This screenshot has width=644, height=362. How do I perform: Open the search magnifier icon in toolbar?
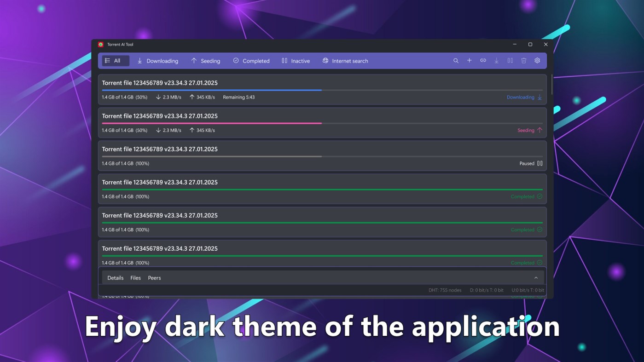click(456, 61)
